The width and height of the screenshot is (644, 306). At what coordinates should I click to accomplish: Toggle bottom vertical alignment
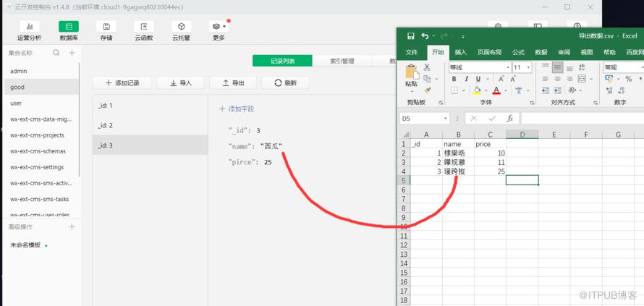569,67
